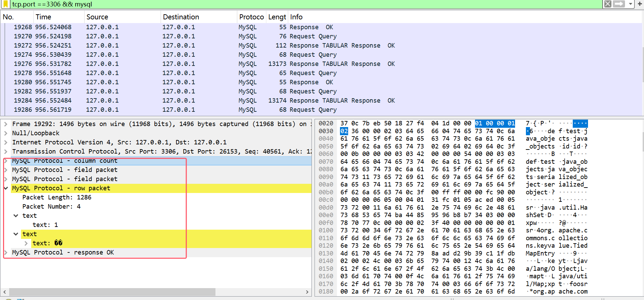
Task: Expand the Null/Loopback tree node
Action: (x=6, y=133)
